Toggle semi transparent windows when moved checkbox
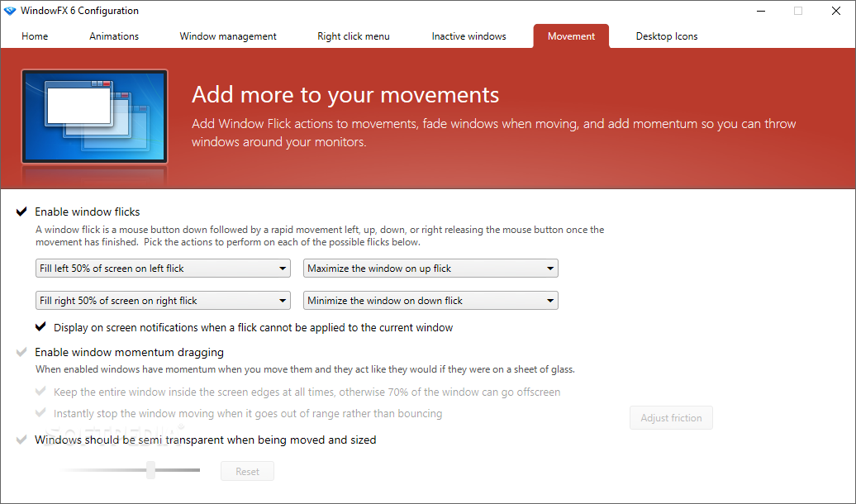This screenshot has height=504, width=856. pos(21,440)
